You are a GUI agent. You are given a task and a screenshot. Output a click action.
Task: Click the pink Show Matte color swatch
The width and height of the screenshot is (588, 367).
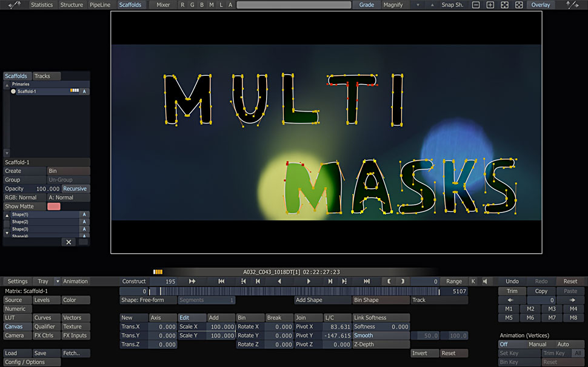coord(54,207)
